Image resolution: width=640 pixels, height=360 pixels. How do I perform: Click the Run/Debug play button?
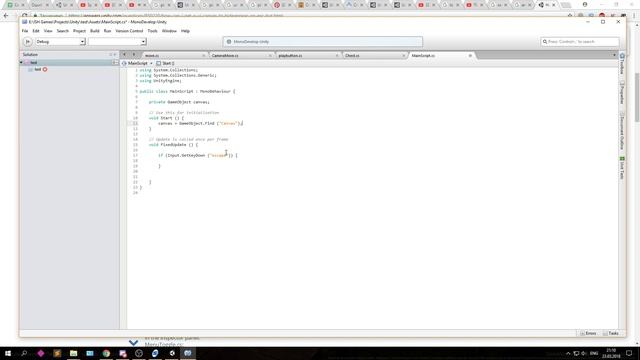click(28, 42)
